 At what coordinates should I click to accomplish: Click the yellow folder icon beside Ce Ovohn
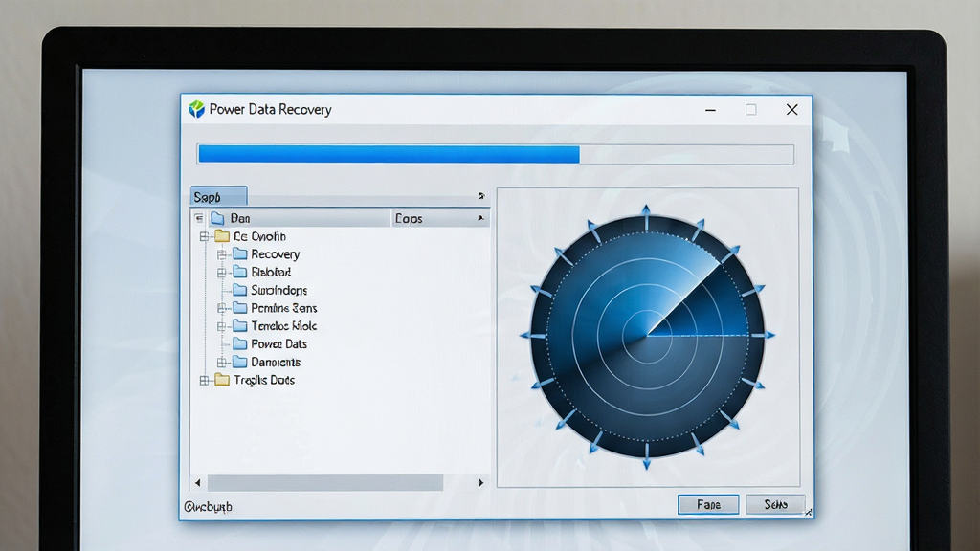(x=222, y=236)
